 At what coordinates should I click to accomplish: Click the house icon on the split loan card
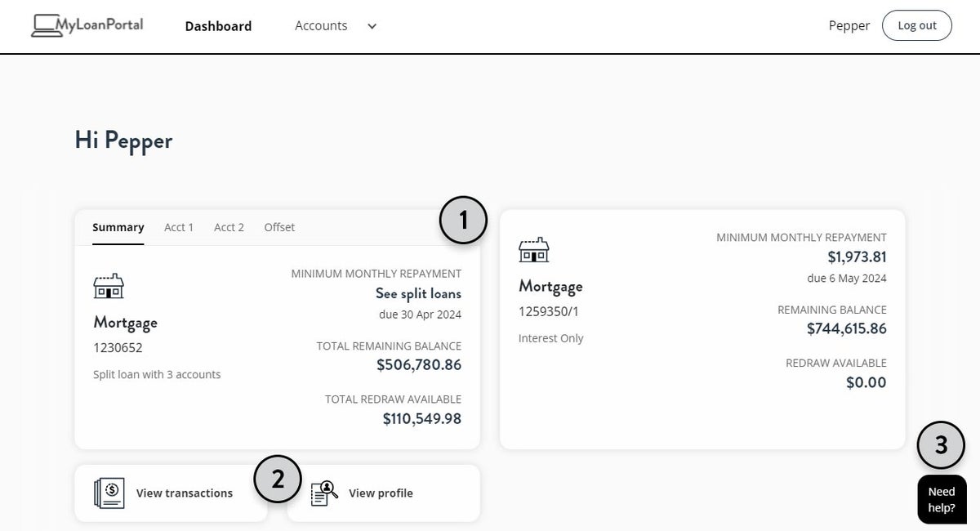(x=109, y=286)
